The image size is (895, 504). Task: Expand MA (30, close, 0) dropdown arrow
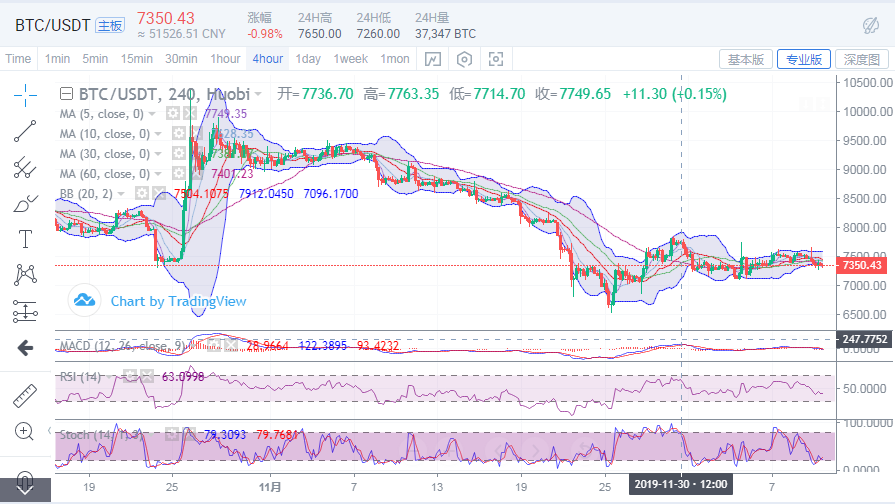point(158,154)
